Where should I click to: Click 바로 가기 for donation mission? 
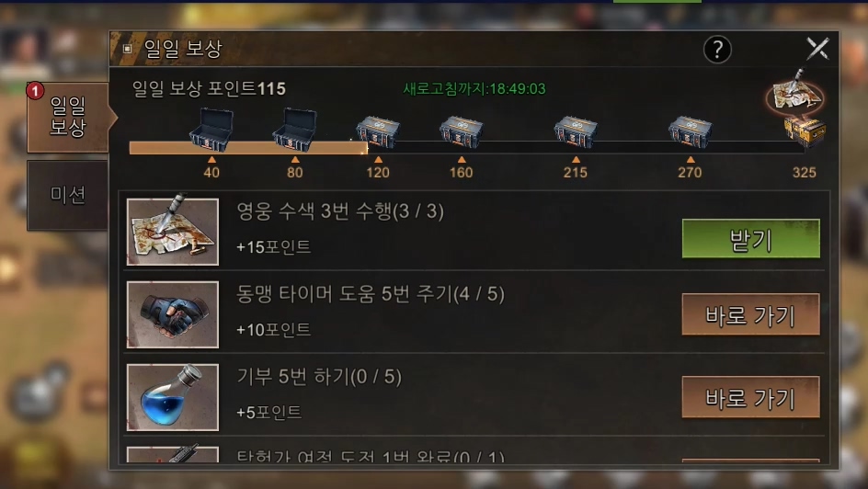[x=750, y=397]
